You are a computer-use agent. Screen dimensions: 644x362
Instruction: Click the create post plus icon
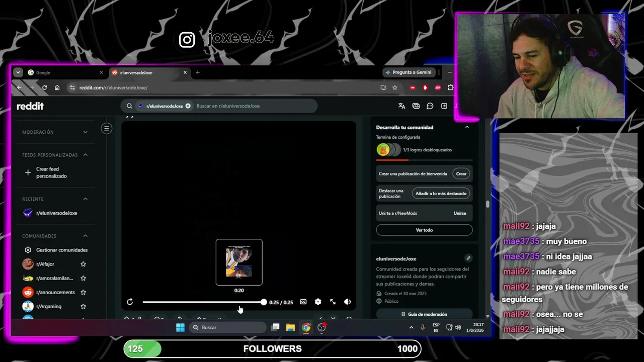(444, 106)
